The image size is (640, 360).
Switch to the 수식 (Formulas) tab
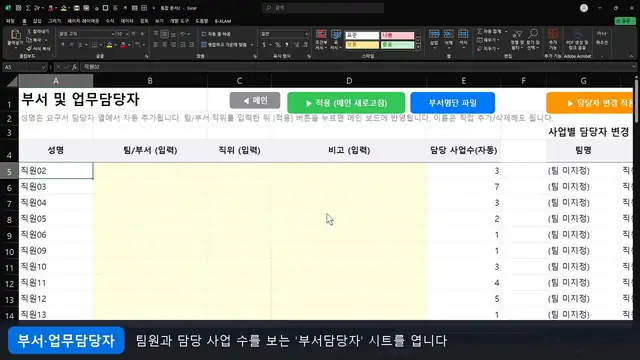(x=110, y=21)
